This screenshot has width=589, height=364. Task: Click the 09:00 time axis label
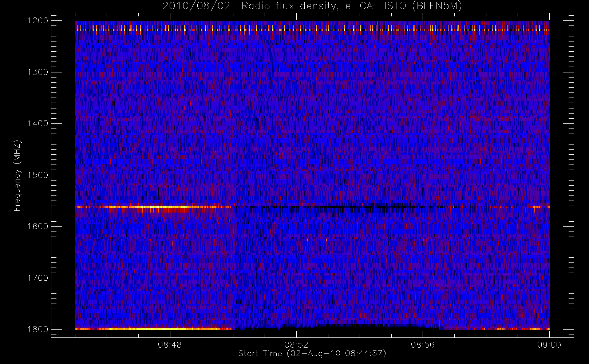[549, 345]
